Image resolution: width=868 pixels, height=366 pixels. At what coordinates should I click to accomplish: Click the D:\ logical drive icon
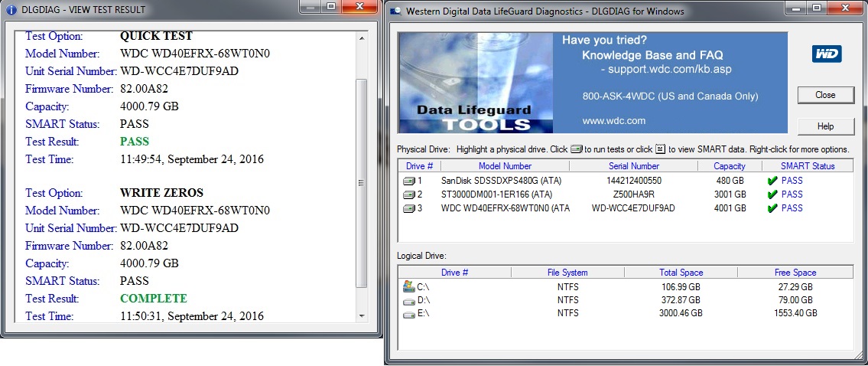pos(409,301)
